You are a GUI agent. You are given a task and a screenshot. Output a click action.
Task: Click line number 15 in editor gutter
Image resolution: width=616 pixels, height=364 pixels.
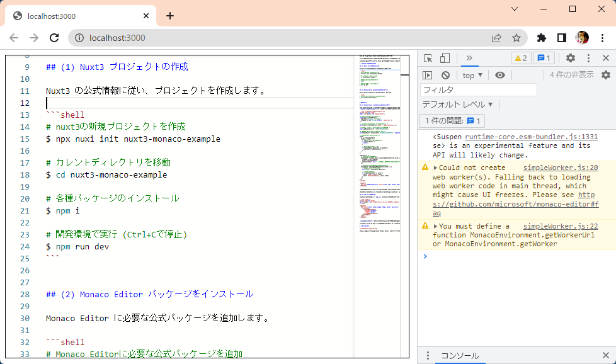point(25,139)
